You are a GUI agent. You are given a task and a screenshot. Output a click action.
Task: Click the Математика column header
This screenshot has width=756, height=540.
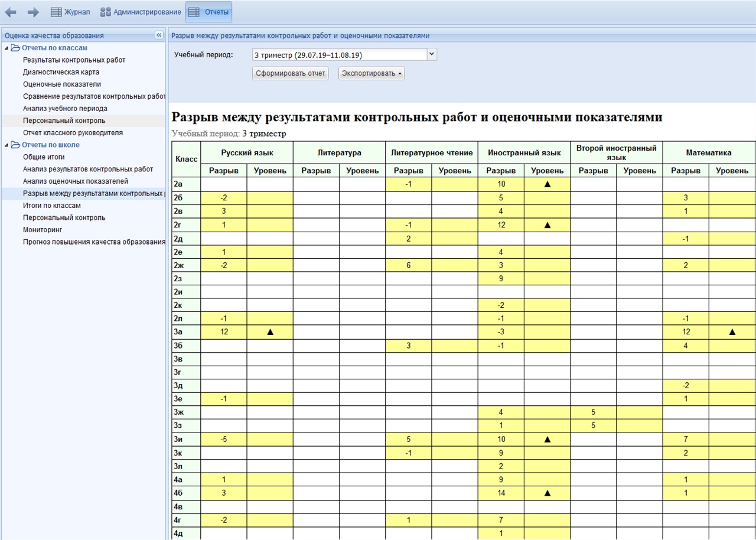(x=709, y=152)
